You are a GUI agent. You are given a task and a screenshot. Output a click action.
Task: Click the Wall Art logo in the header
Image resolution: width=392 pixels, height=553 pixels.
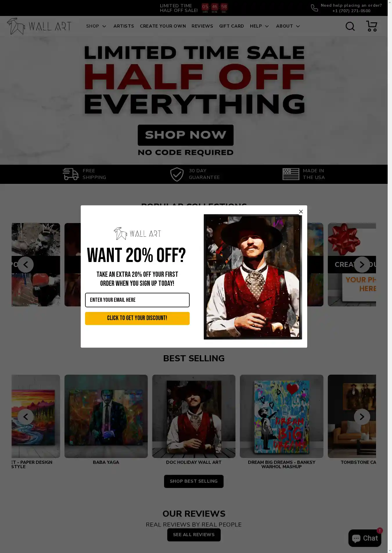coord(39,26)
